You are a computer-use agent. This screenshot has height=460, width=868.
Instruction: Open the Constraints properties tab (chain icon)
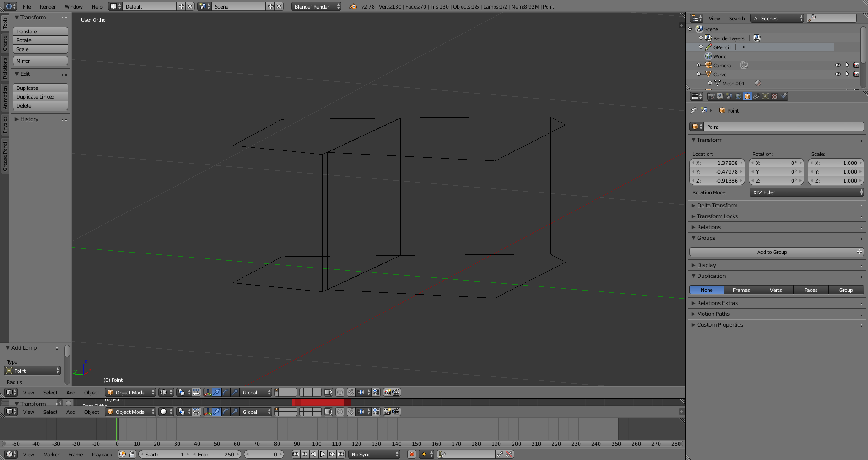(756, 96)
